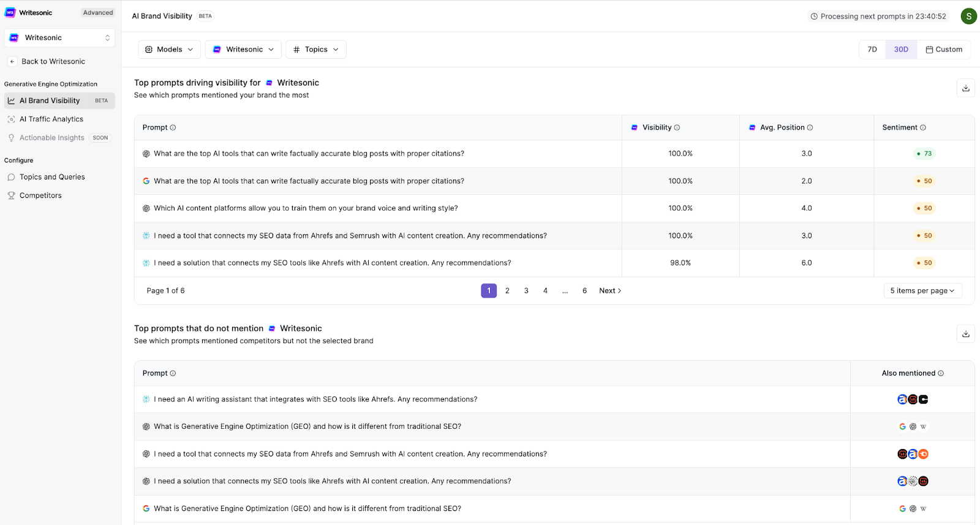Image resolution: width=980 pixels, height=525 pixels.
Task: Click the Writesonic logo in sidebar header
Action: pyautogui.click(x=10, y=12)
